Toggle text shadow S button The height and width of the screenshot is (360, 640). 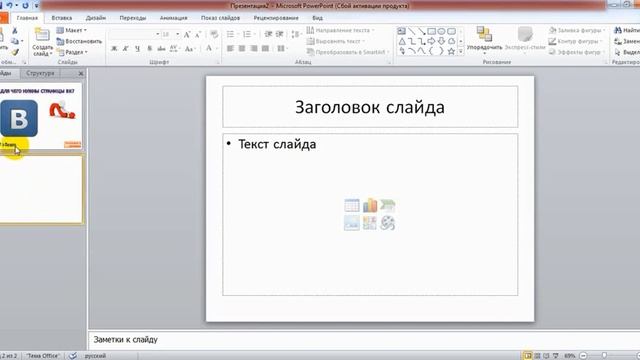[x=149, y=49]
